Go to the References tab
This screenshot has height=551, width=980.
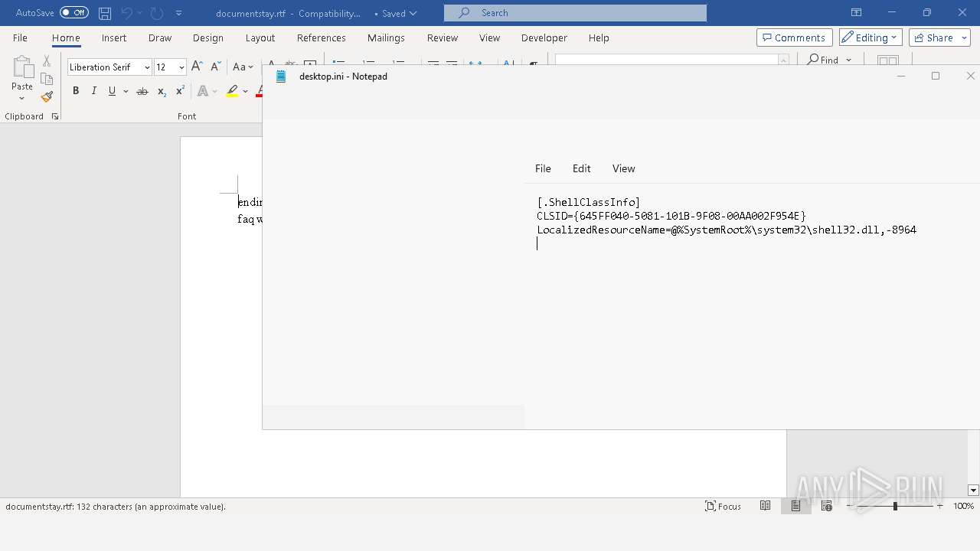tap(322, 37)
